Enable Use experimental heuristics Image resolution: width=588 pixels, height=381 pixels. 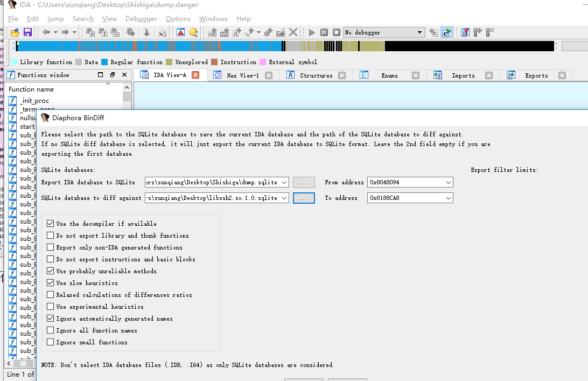pyautogui.click(x=50, y=307)
